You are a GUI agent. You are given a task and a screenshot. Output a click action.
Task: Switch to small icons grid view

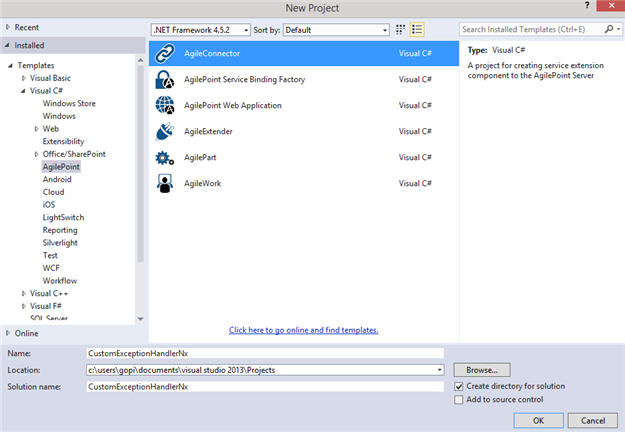(x=400, y=29)
